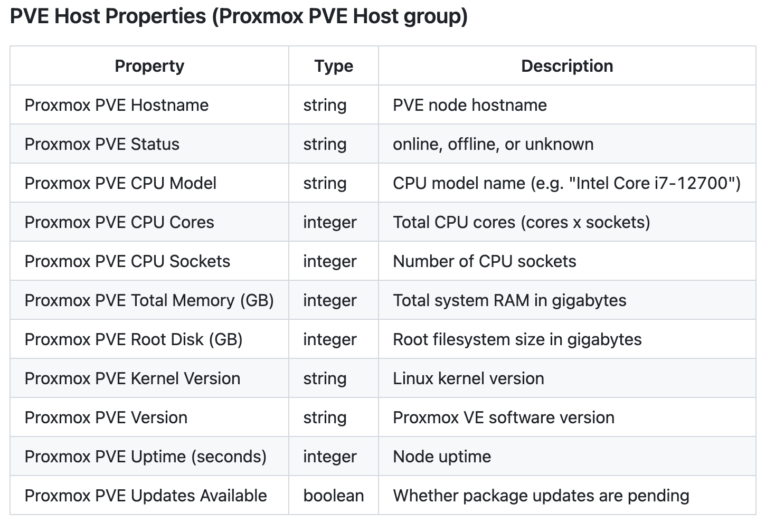Viewport: 775px width, 532px height.
Task: Click the Proxmox PVE Total Memory (GB) cell
Action: click(x=149, y=300)
